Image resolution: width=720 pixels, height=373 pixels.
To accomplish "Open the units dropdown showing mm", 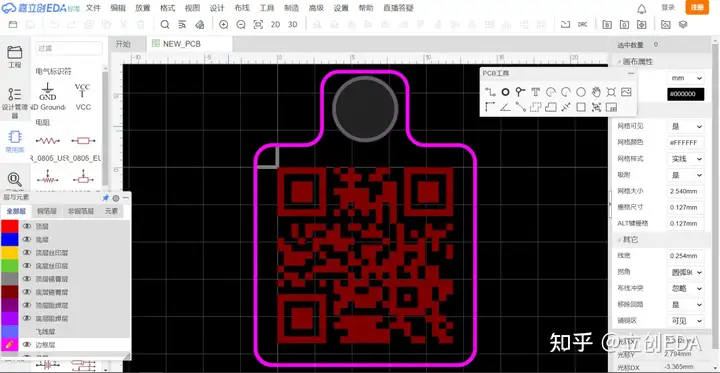I will point(686,78).
